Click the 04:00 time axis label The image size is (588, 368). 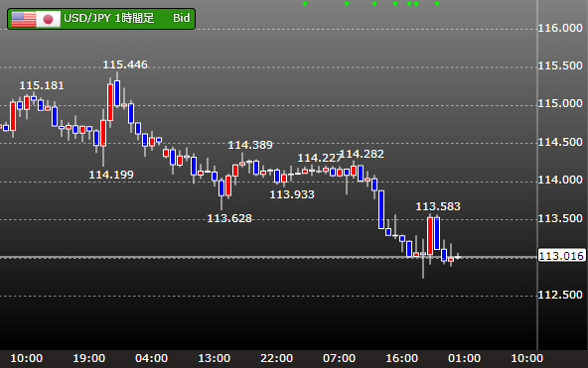(152, 358)
